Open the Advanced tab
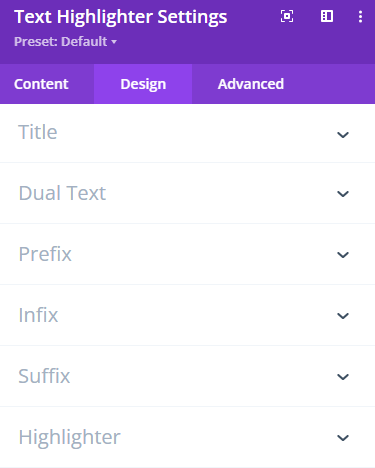Image resolution: width=375 pixels, height=468 pixels. pyautogui.click(x=251, y=84)
